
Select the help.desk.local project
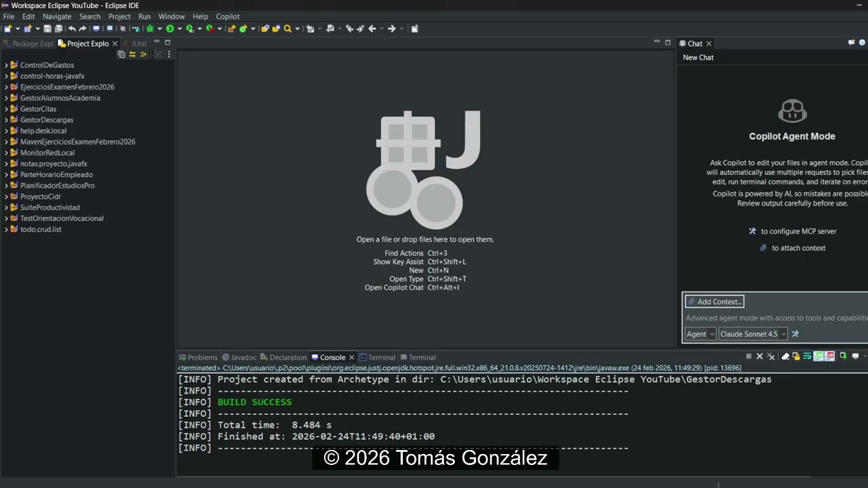43,131
